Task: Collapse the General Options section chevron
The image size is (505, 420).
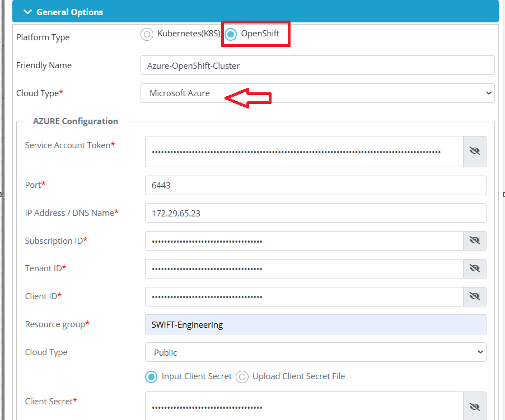Action: coord(27,12)
